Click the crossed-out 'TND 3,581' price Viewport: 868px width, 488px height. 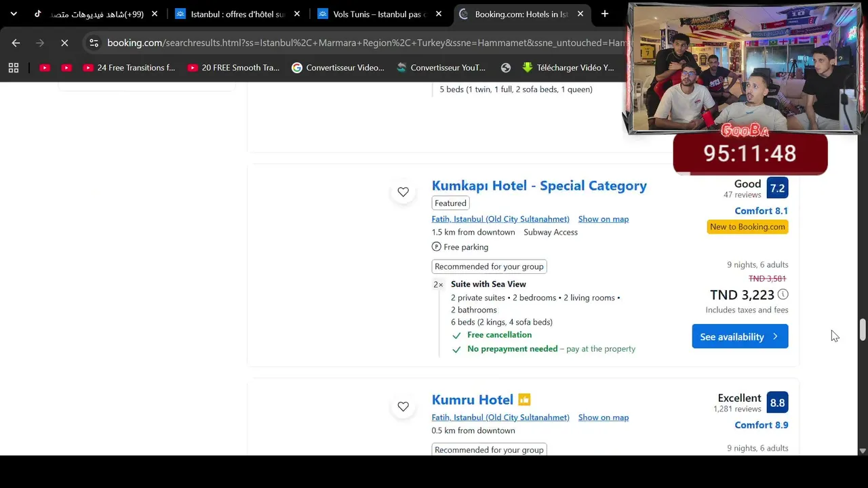pyautogui.click(x=767, y=279)
